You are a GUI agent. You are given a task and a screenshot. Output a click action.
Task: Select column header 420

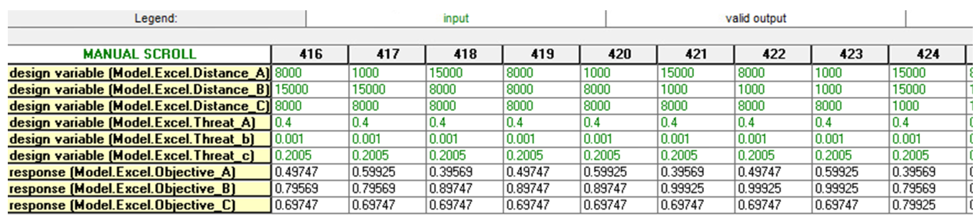[619, 54]
